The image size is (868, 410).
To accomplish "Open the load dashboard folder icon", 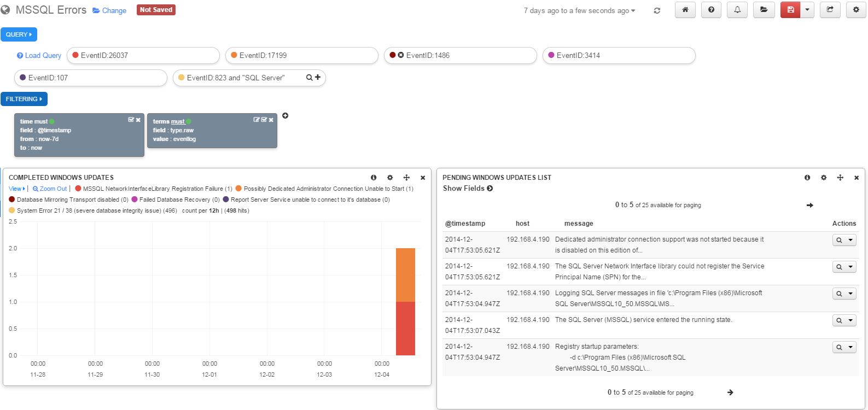I will click(764, 10).
